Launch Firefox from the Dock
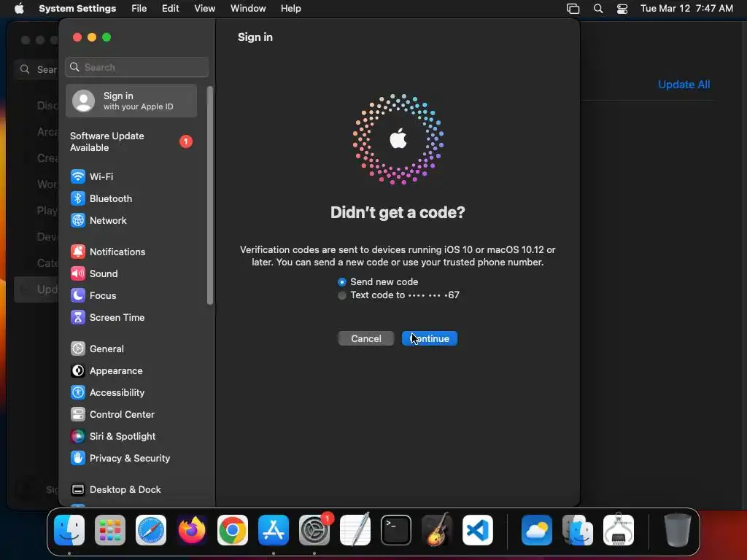Screen dimensions: 747x560 pos(192,530)
